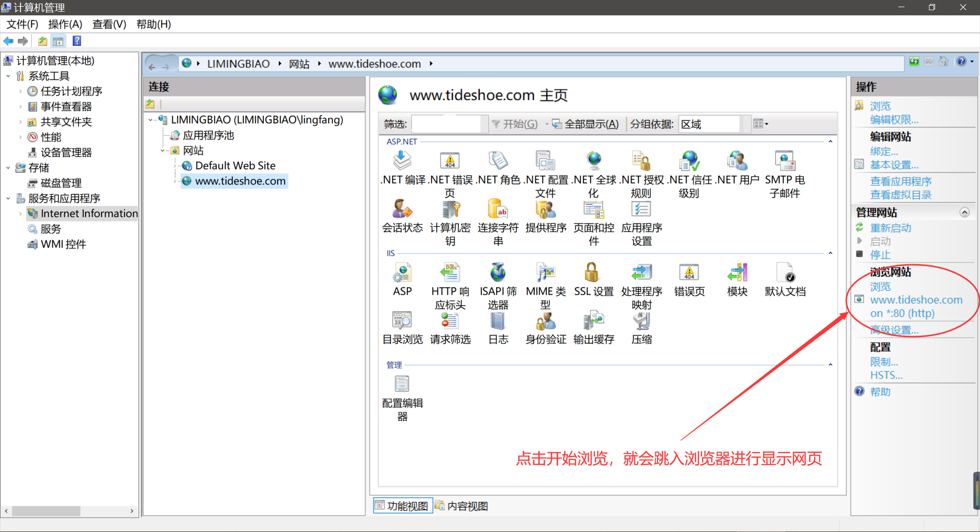The height and width of the screenshot is (532, 980).
Task: Click the 停止 action link
Action: coord(880,255)
